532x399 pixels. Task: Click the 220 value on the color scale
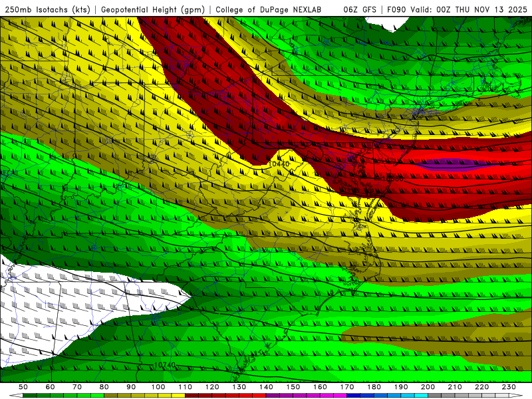pyautogui.click(x=481, y=387)
